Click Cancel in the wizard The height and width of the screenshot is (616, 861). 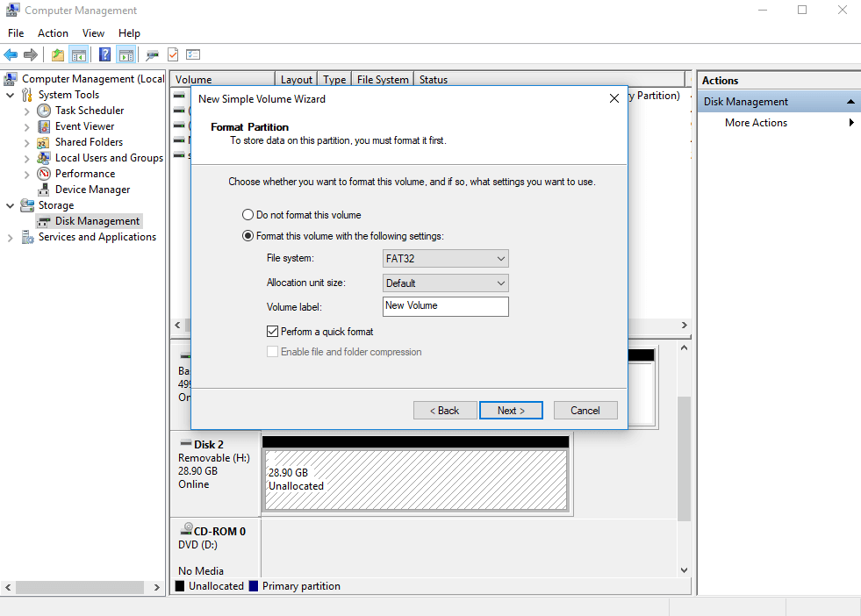coord(585,410)
